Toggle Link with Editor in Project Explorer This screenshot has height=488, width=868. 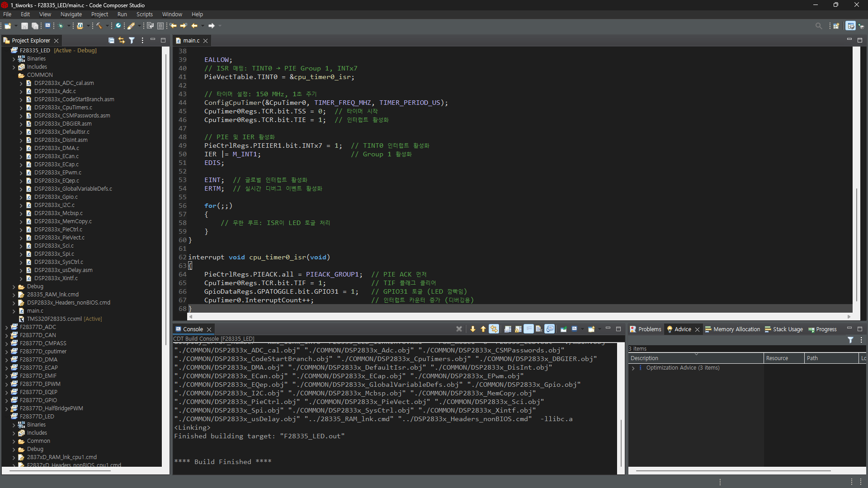click(122, 40)
